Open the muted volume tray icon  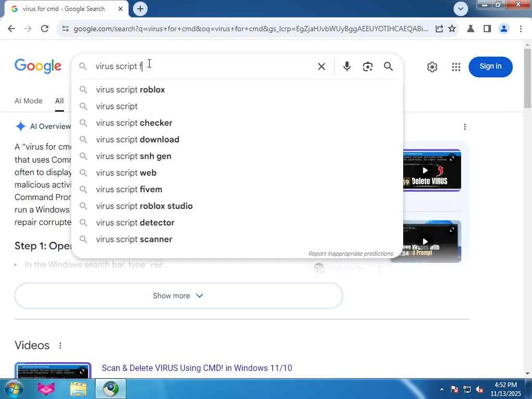tap(480, 390)
